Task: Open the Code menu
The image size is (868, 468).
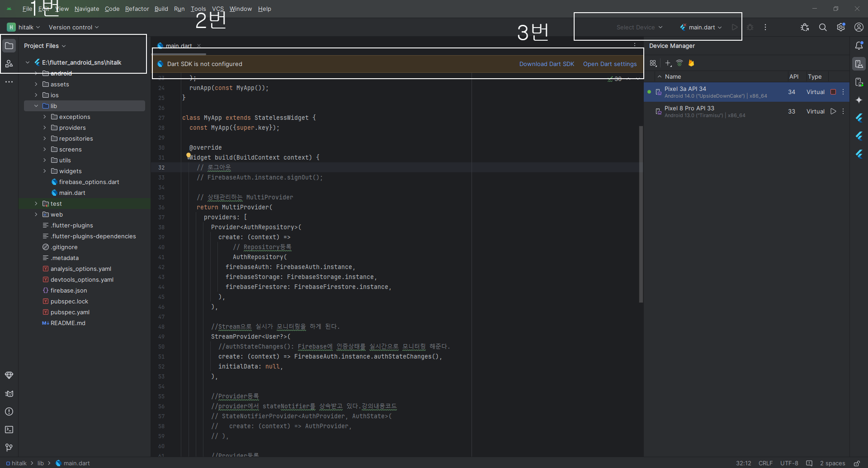Action: (112, 9)
